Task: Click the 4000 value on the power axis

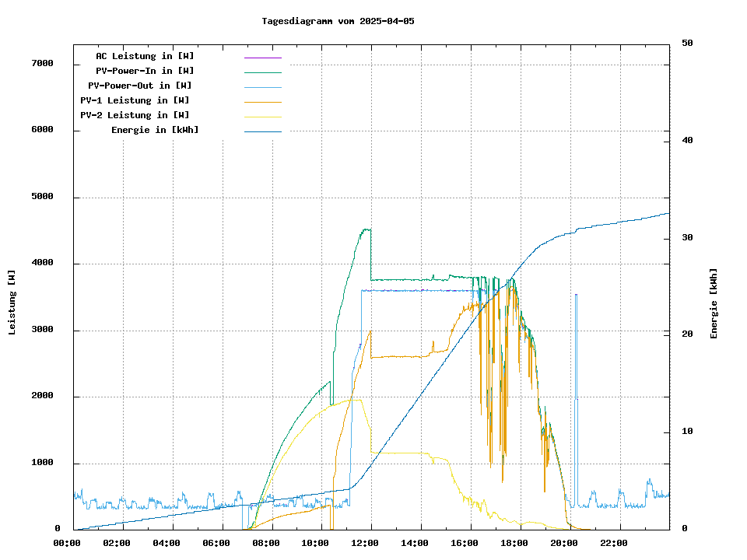Action: point(42,264)
